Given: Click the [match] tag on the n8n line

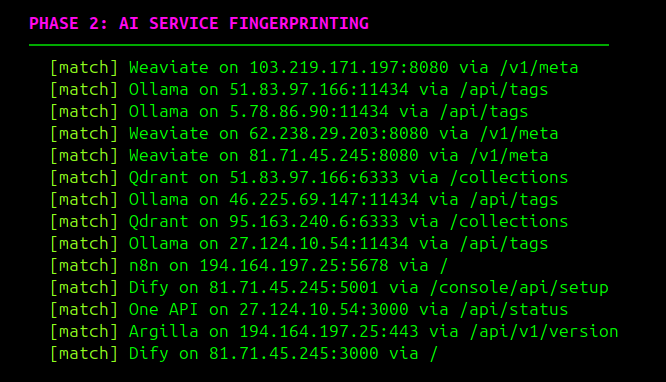Looking at the screenshot, I should pyautogui.click(x=84, y=266).
